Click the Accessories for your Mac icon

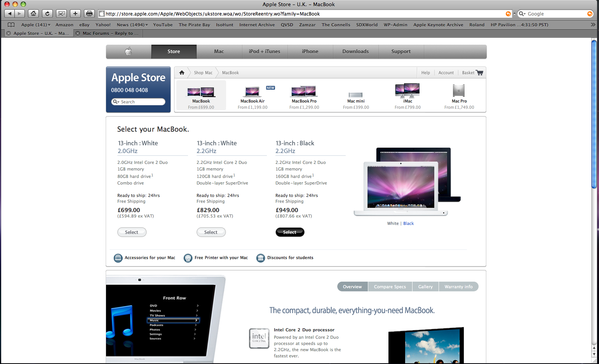(x=118, y=258)
